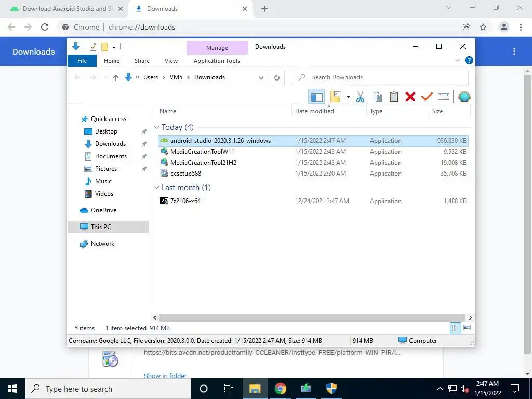Click the Manage contextual tab header

point(217,48)
